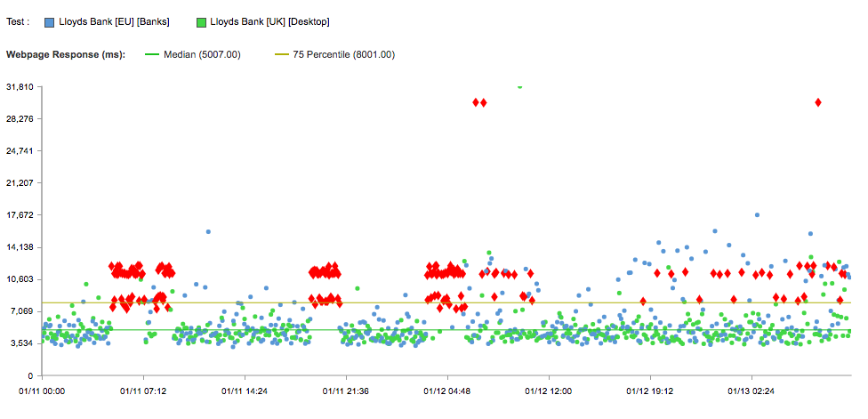This screenshot has height=419, width=868.
Task: Click the Webpage Response (ms) label
Action: [x=66, y=55]
